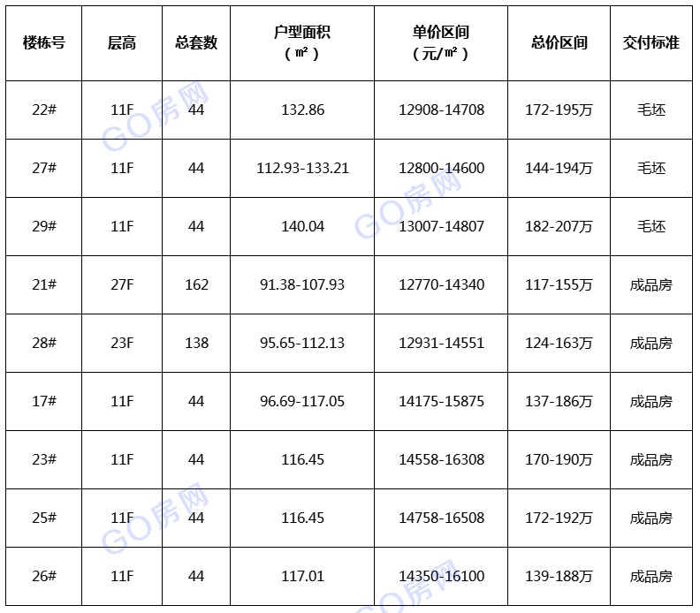Select the 总价区间 column header
700x613 pixels.
coord(559,43)
